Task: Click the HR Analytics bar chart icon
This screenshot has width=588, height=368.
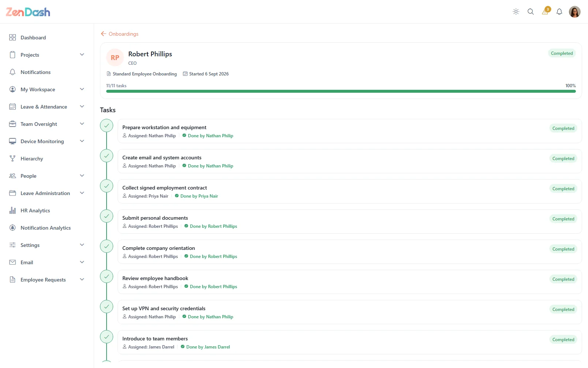Action: (x=12, y=210)
